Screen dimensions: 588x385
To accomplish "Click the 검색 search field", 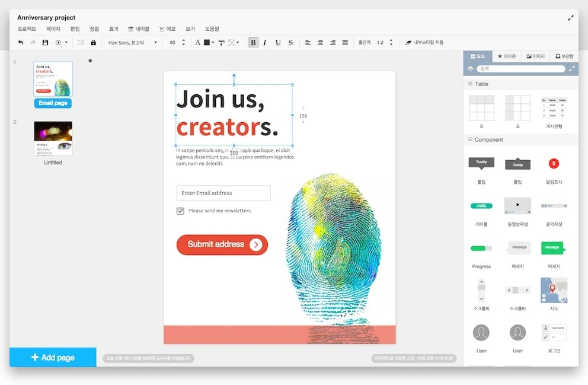I will coord(521,69).
